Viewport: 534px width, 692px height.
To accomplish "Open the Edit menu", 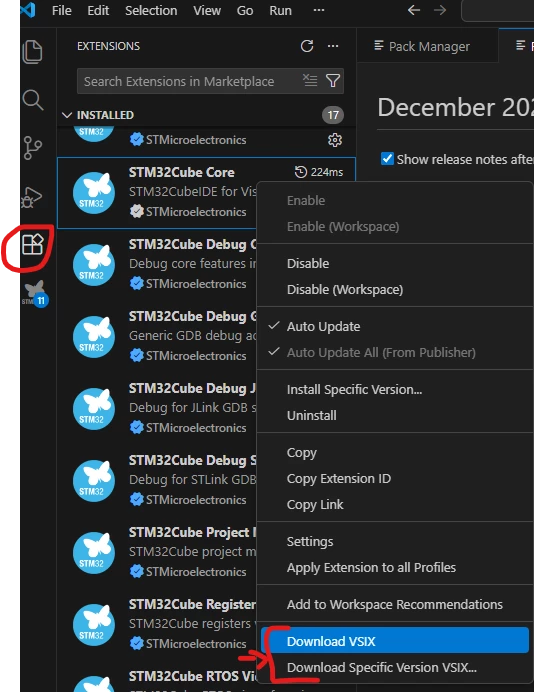I will tap(98, 10).
